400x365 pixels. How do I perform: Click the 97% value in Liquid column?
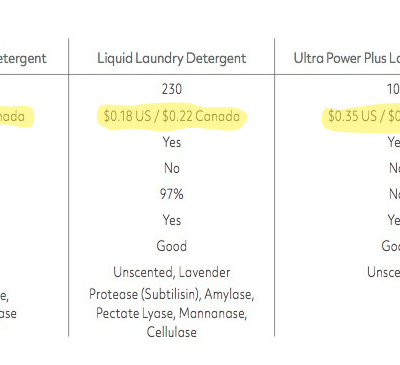click(172, 194)
